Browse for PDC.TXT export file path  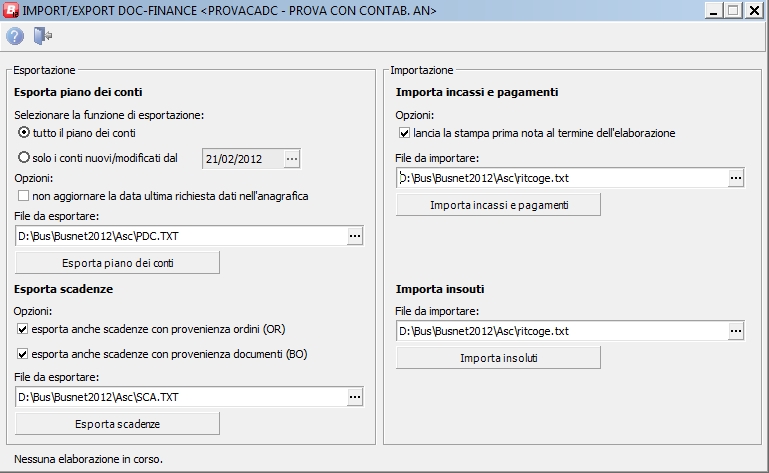pos(354,236)
